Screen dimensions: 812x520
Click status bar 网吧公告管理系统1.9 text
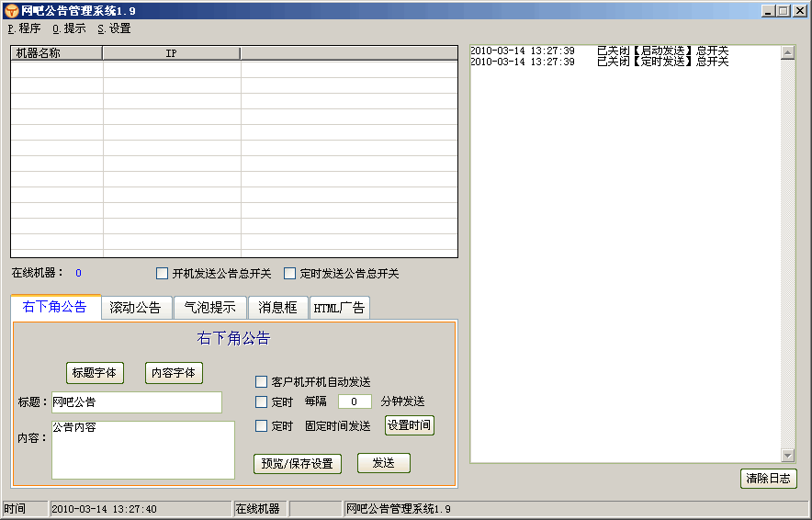pyautogui.click(x=399, y=509)
